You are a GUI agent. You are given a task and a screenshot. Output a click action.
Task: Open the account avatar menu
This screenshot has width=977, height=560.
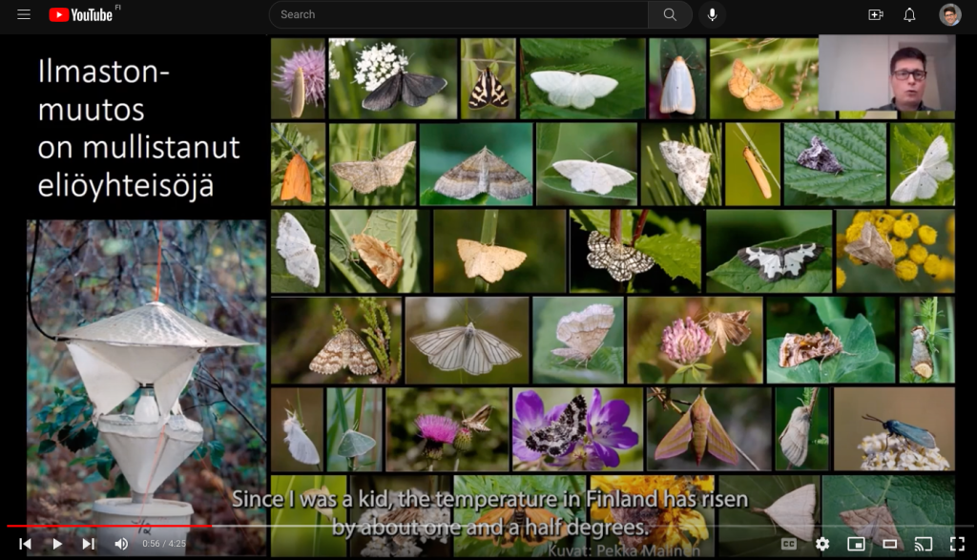[x=949, y=14]
